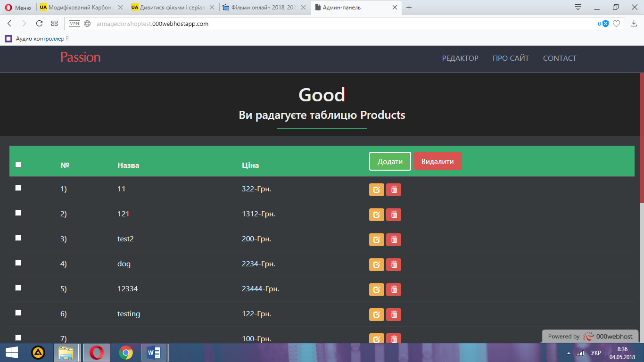Open РЕДАКТОР navigation item

(460, 58)
